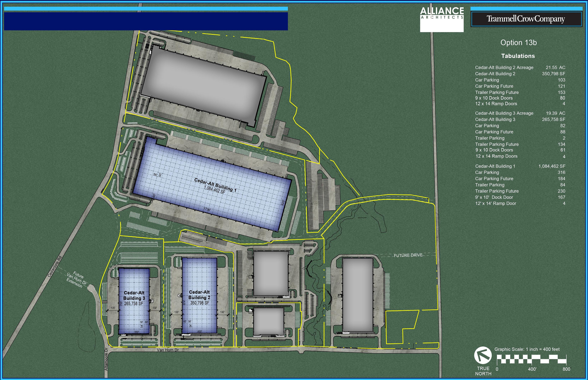Click the Future Van Horn Dr Extension text
Viewport: 588px width, 380px height.
[76, 280]
